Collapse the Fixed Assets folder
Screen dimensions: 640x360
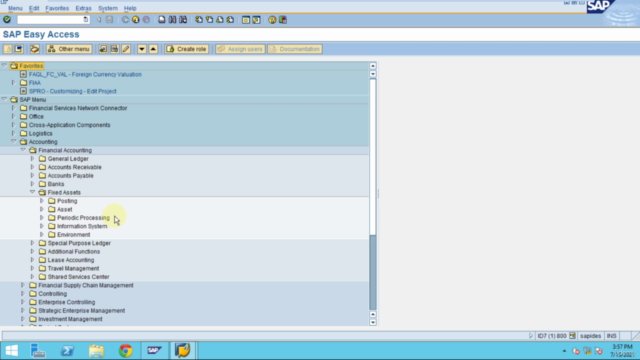(x=32, y=192)
